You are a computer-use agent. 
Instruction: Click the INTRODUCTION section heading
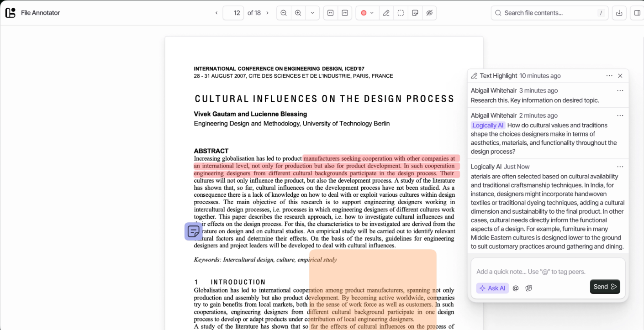[238, 282]
